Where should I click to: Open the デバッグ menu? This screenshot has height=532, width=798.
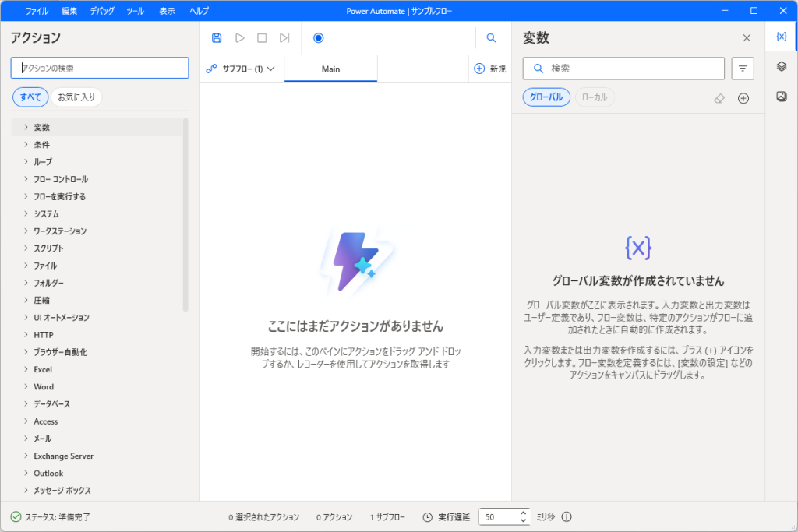click(x=102, y=11)
